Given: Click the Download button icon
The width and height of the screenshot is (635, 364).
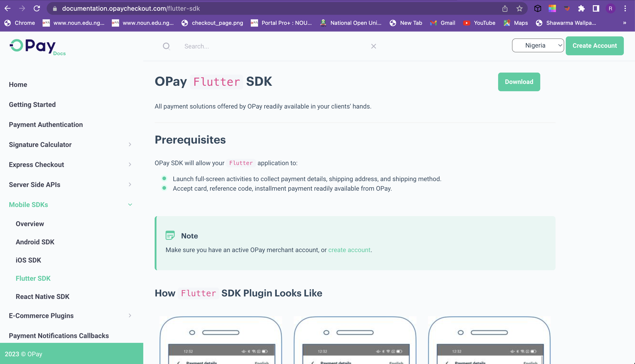Looking at the screenshot, I should click(x=519, y=82).
